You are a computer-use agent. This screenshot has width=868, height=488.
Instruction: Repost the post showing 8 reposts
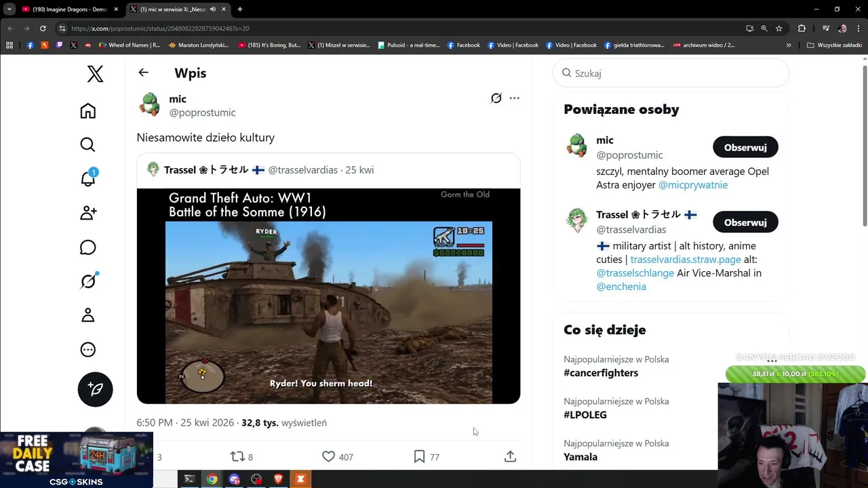pyautogui.click(x=241, y=457)
